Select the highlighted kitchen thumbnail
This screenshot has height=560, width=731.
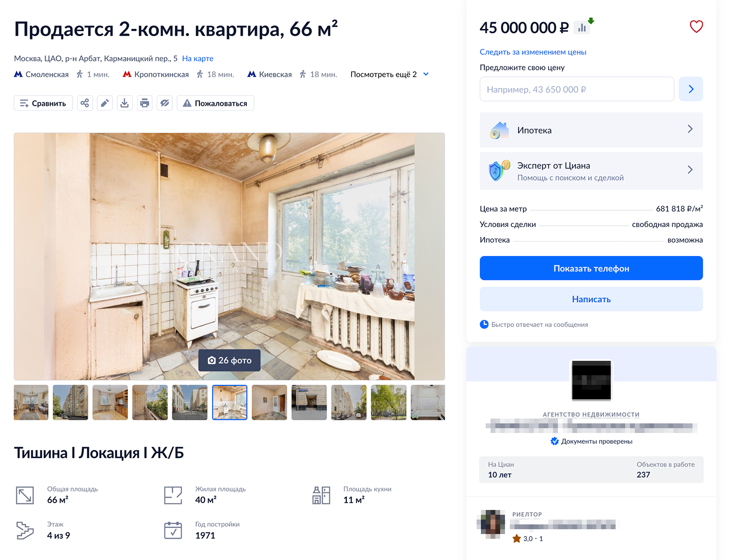[x=230, y=402]
